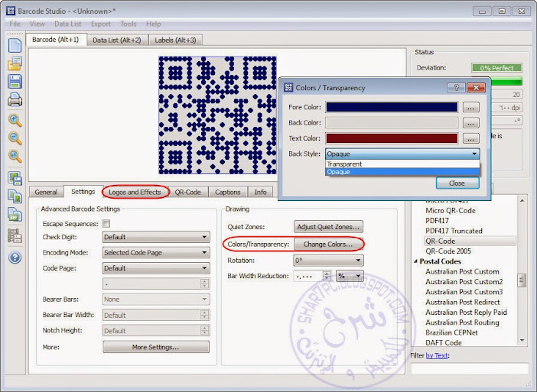Click the dark blue Fore Color swatch
The width and height of the screenshot is (537, 392).
pyautogui.click(x=392, y=107)
